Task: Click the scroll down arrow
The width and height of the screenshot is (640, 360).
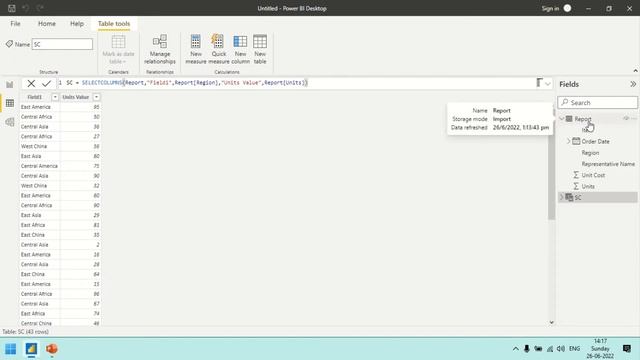Action: click(x=551, y=322)
